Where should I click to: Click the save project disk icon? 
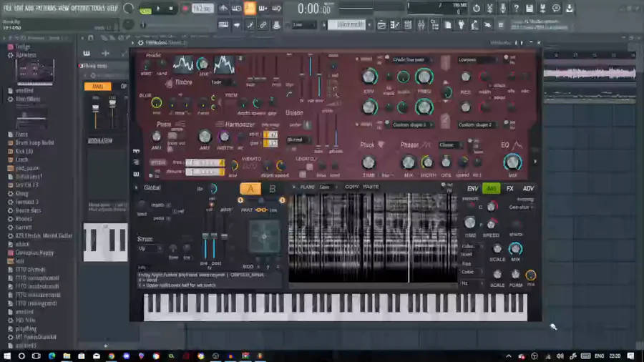pyautogui.click(x=530, y=8)
